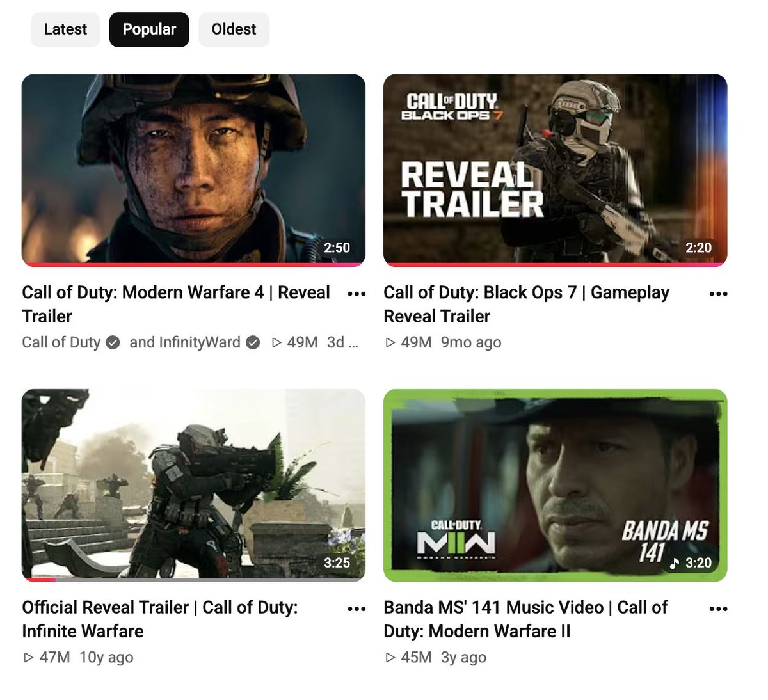Click the watch progress bar under Infinite Warfare thumbnail
This screenshot has width=768, height=700.
click(x=193, y=580)
